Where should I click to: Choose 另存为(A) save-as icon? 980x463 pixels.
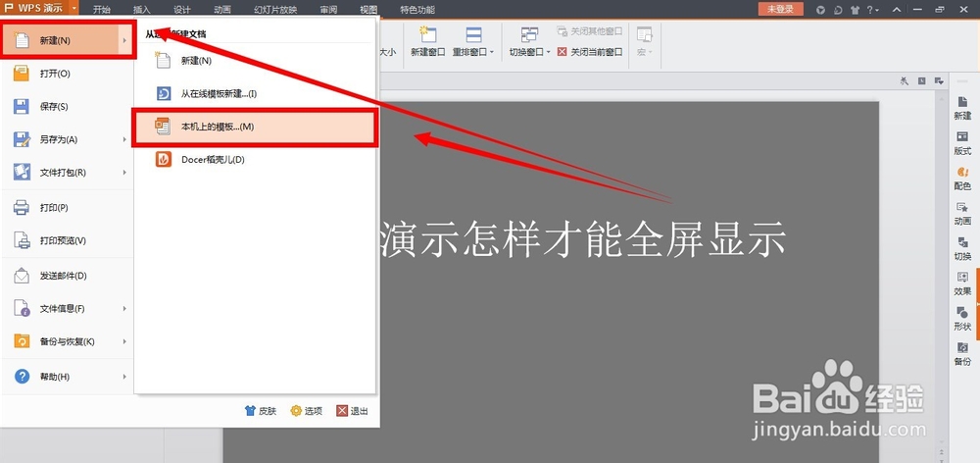[22, 139]
